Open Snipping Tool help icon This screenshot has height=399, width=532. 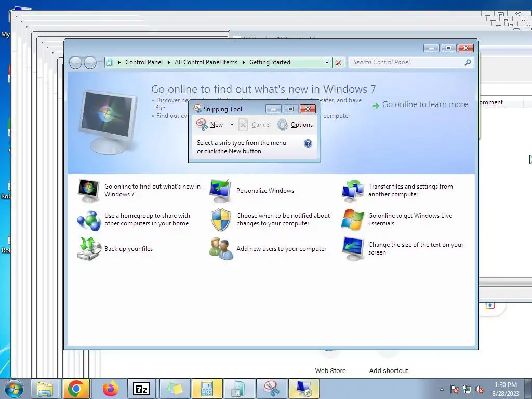tap(308, 143)
